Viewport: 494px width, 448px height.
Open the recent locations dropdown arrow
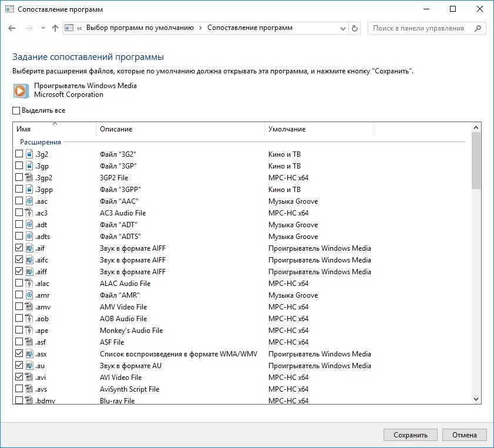[43, 28]
